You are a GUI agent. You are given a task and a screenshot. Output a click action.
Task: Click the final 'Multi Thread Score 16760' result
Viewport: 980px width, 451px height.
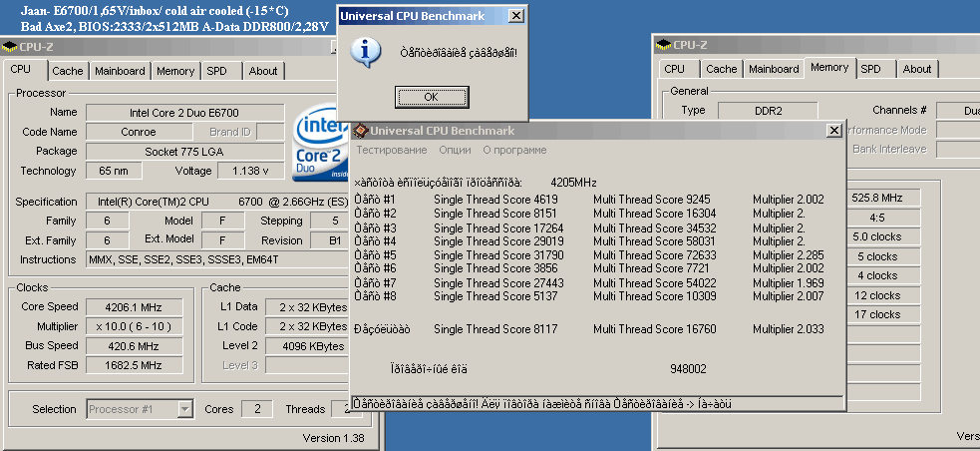click(x=654, y=329)
